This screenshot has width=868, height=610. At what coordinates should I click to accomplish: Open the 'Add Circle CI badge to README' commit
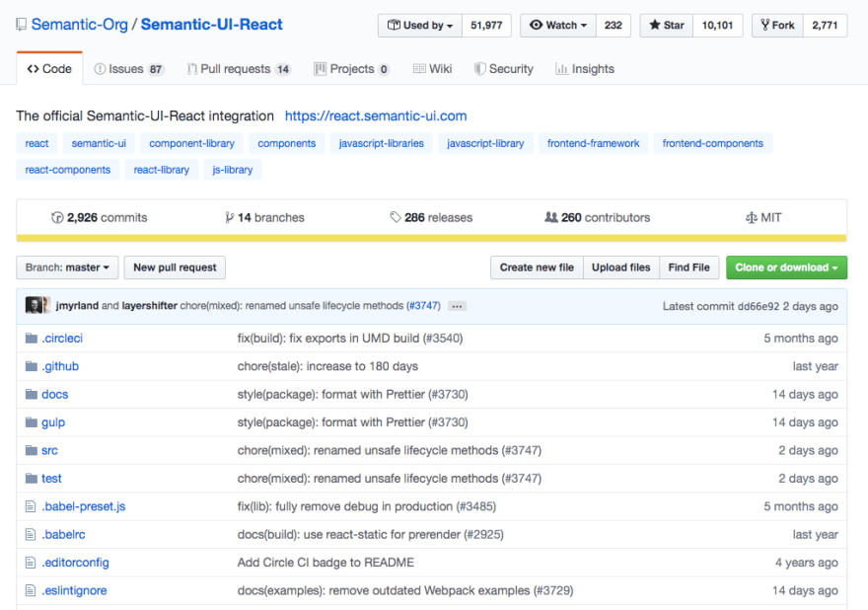[325, 563]
